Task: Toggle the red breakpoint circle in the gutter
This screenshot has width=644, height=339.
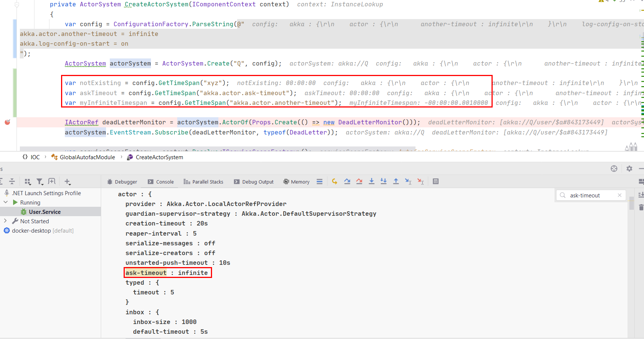Action: pyautogui.click(x=7, y=122)
